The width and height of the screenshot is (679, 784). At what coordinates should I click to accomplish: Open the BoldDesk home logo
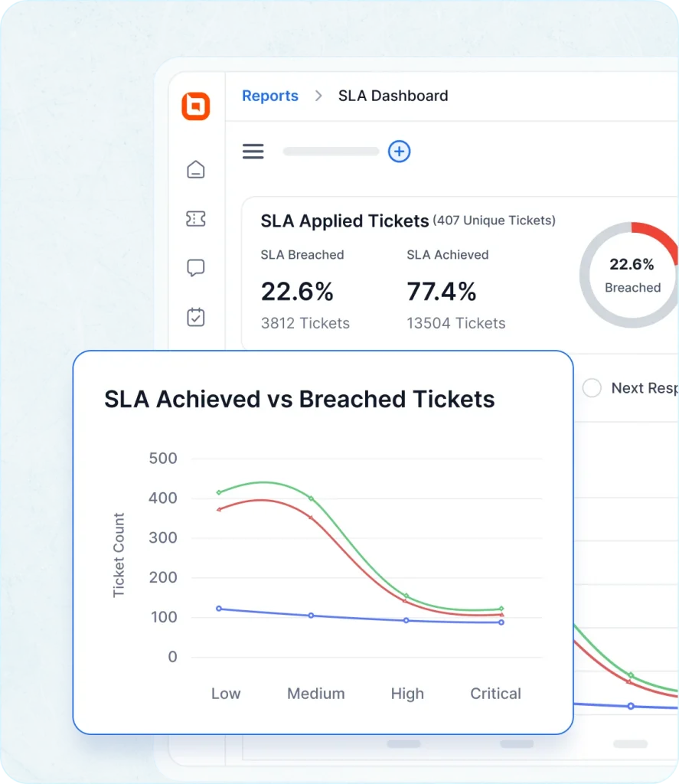tap(196, 106)
